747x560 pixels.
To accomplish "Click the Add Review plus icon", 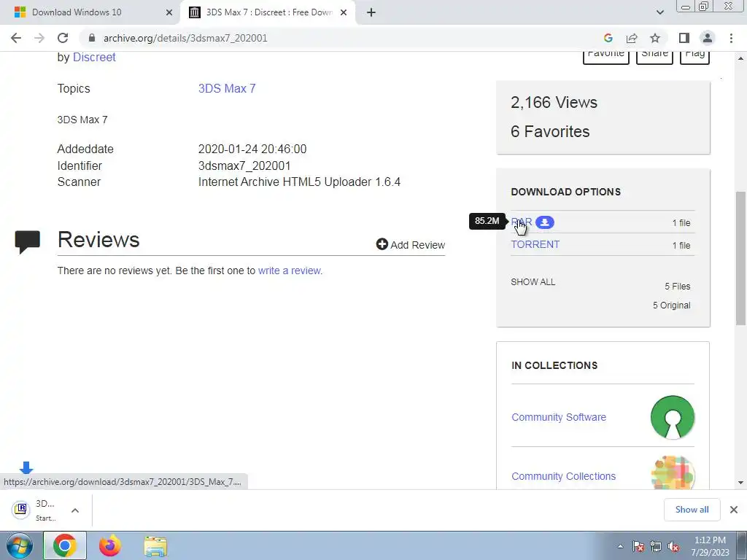I will pos(382,244).
